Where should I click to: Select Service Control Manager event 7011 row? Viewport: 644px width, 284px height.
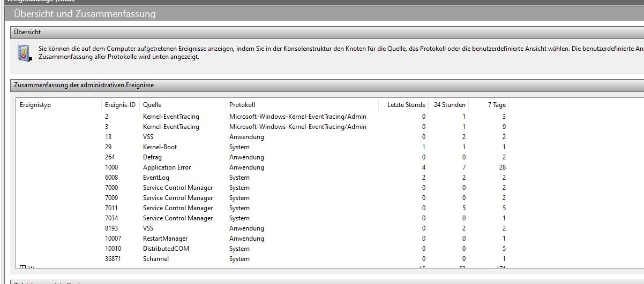tap(177, 208)
